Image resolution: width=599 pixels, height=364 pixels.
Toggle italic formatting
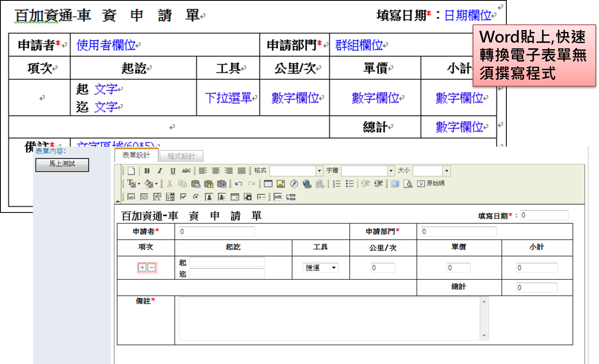click(160, 171)
